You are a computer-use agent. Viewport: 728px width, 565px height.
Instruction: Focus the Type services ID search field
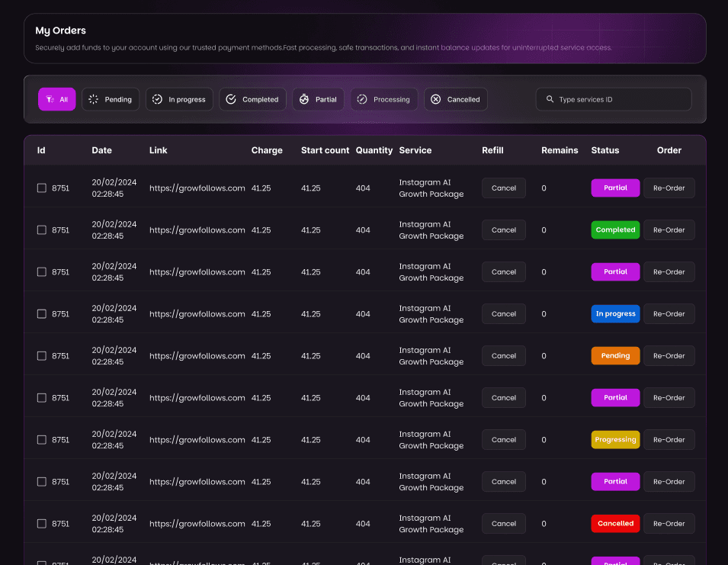(614, 99)
